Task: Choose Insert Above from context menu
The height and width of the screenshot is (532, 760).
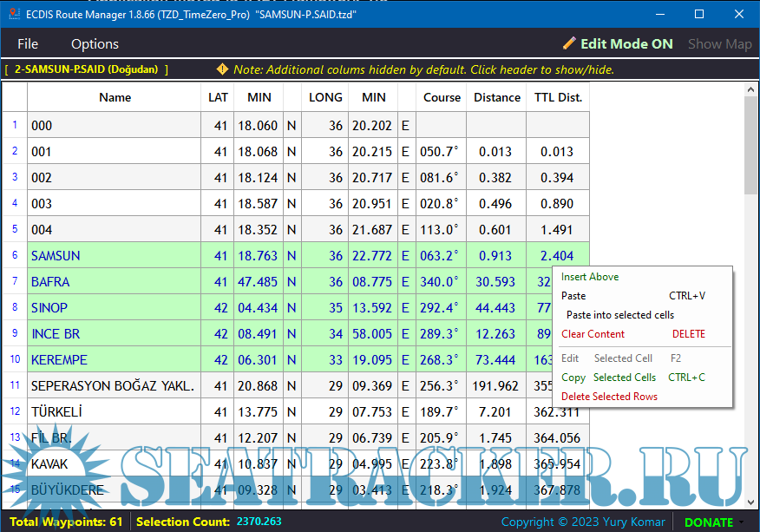Action: (590, 277)
